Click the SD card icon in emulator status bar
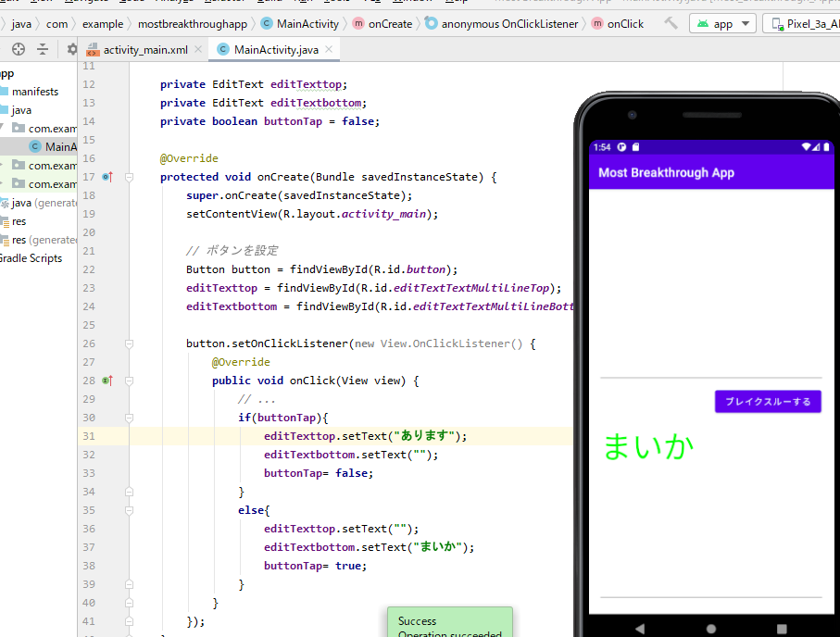Viewport: 840px width, 637px height. click(x=635, y=147)
